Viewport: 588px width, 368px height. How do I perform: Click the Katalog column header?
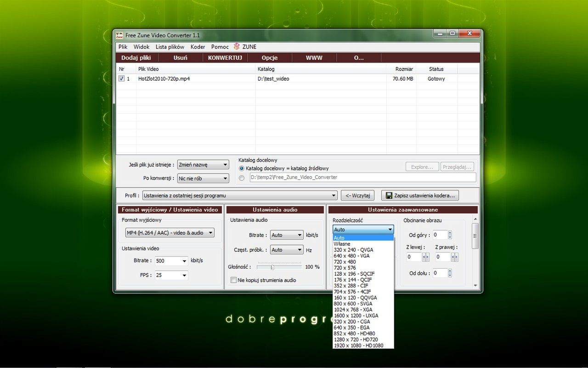pyautogui.click(x=321, y=69)
